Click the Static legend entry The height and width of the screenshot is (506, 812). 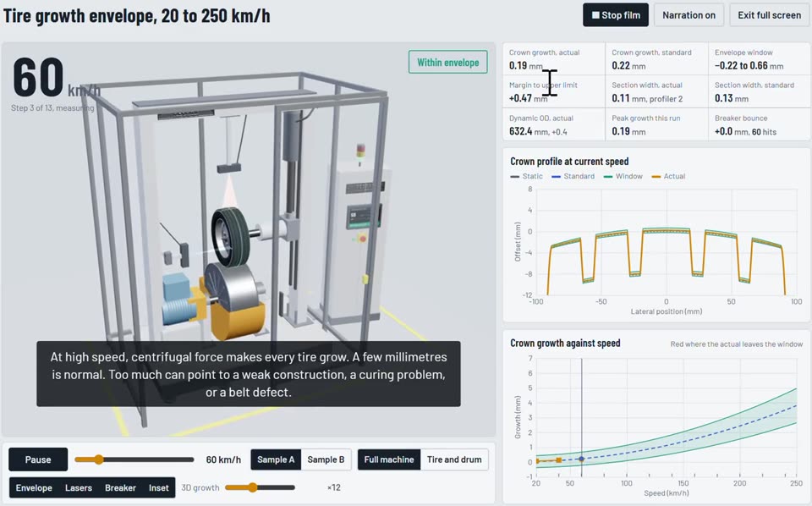527,176
